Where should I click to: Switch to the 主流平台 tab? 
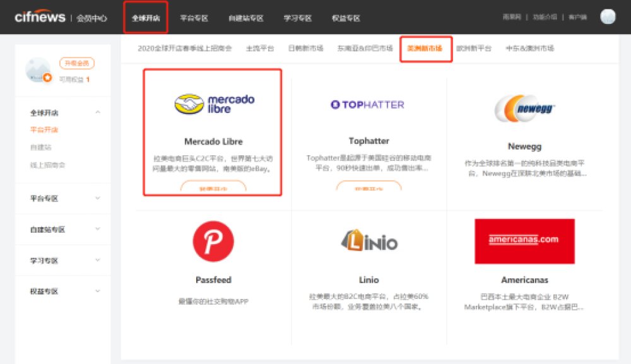260,49
